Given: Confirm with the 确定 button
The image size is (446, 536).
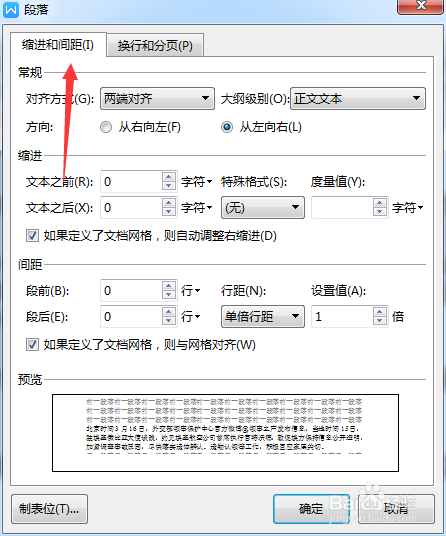Looking at the screenshot, I should (311, 509).
